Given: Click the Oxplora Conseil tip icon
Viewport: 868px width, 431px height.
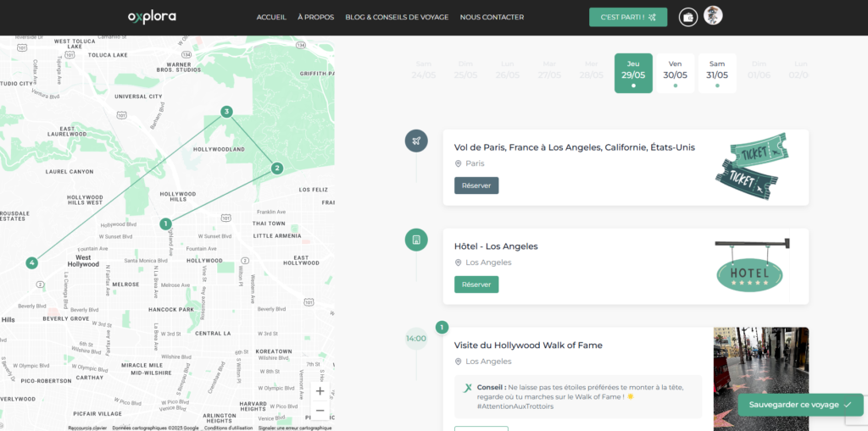Looking at the screenshot, I should coord(468,389).
